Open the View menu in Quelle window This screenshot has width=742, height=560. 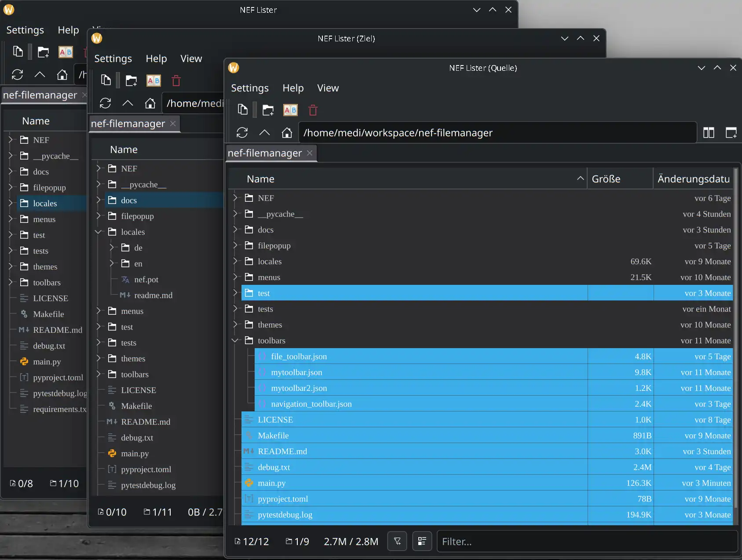click(328, 88)
